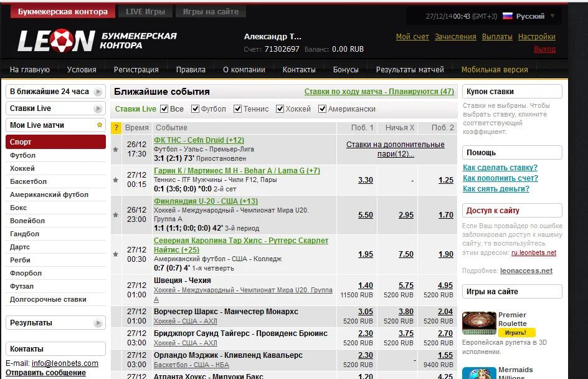The image size is (588, 379).
Task: Click Выплаты link
Action: tap(497, 36)
